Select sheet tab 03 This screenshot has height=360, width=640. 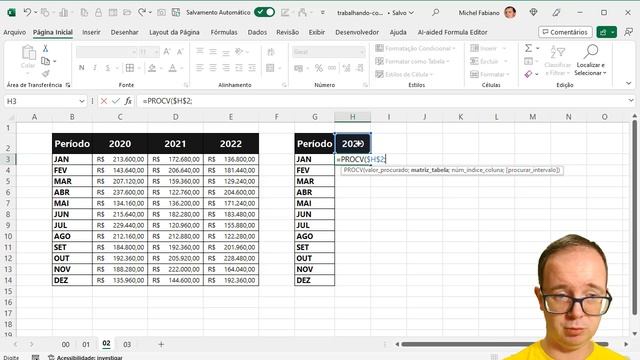coord(127,344)
